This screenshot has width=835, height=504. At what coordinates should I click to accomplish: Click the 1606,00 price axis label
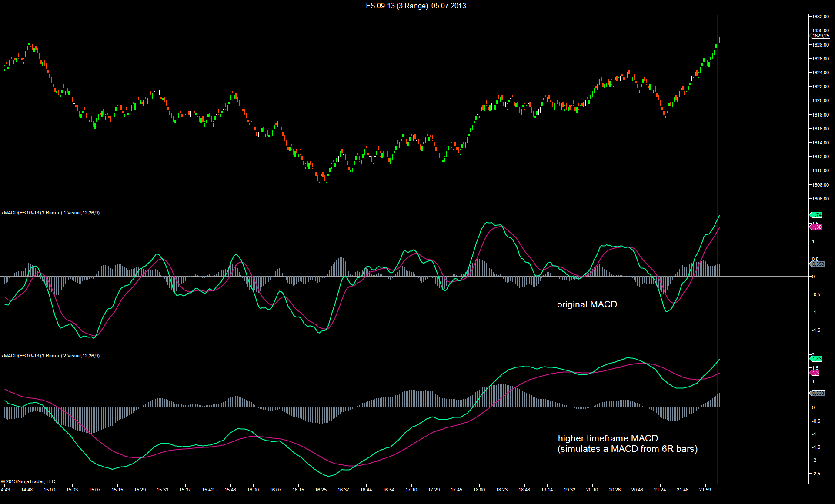click(x=820, y=199)
